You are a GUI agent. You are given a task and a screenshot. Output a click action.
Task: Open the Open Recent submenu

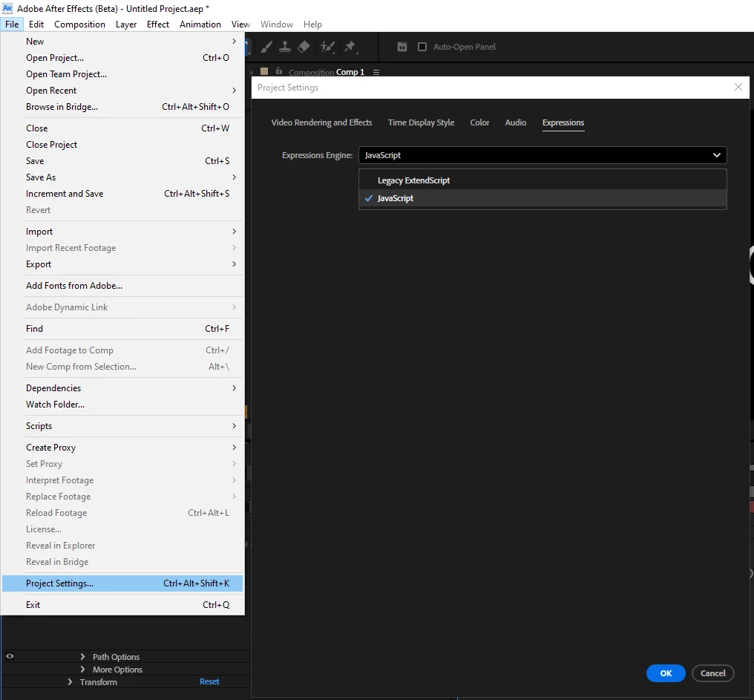coord(122,91)
